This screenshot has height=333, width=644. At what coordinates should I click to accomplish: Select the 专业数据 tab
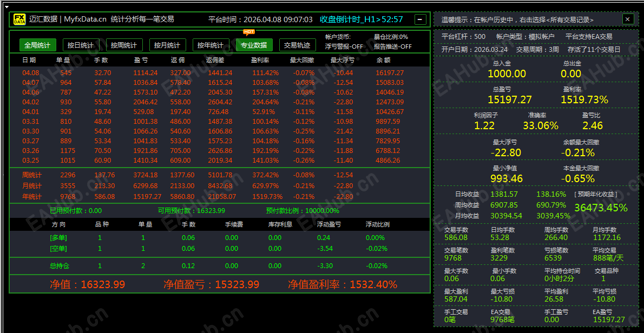254,45
